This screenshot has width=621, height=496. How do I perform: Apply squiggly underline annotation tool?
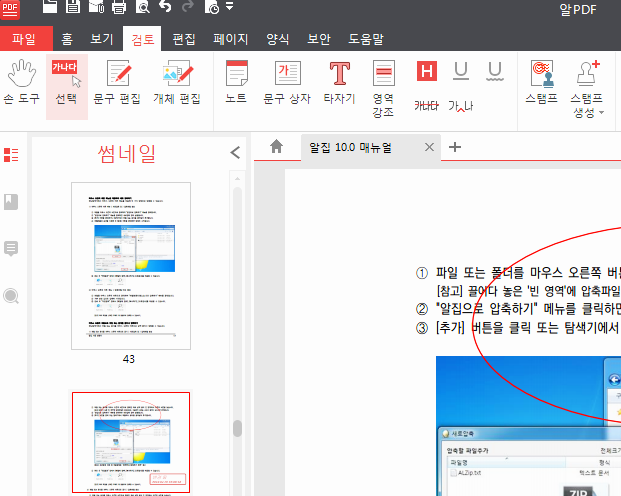tap(495, 71)
